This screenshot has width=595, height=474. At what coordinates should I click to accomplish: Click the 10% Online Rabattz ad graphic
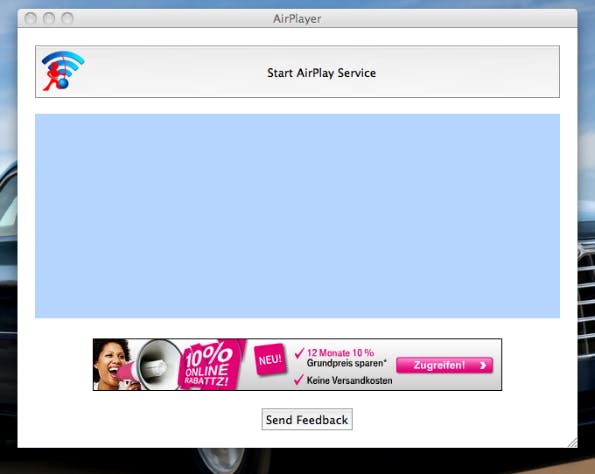211,365
